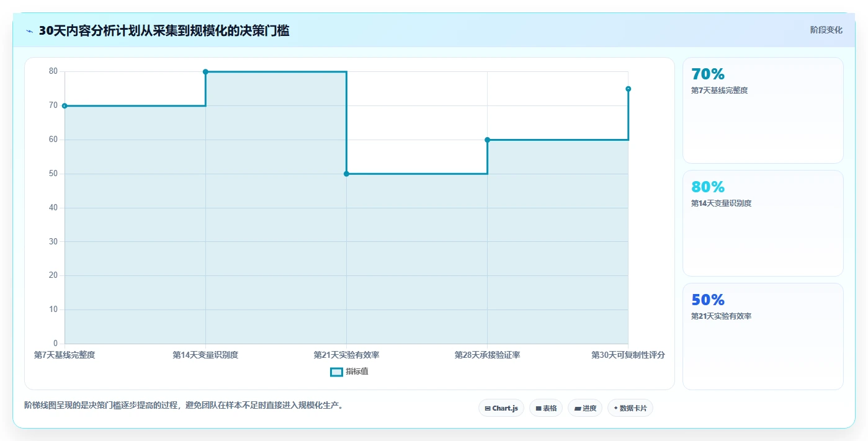The width and height of the screenshot is (868, 441).
Task: Click the lightning icon beside the title
Action: tap(30, 31)
